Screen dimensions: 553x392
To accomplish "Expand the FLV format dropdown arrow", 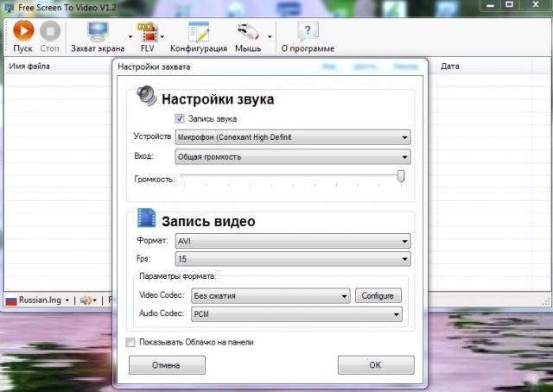I will click(x=162, y=36).
